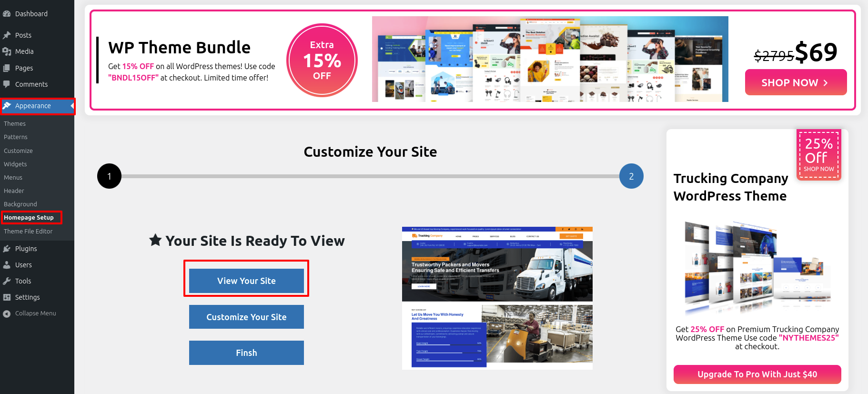This screenshot has width=868, height=394.
Task: Open the Menus submenu
Action: tap(13, 177)
